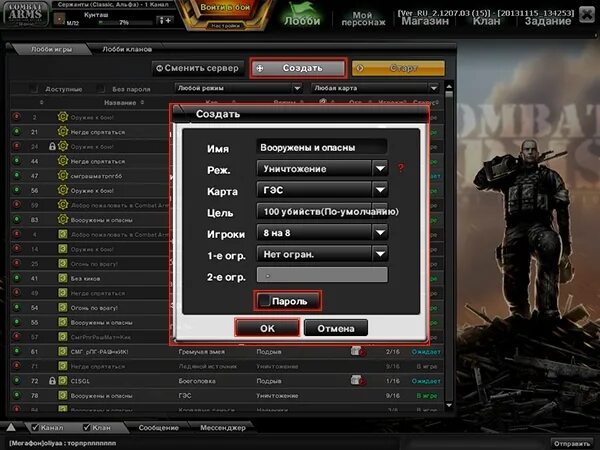The image size is (600, 450).
Task: Toggle the Доступные filter checkbox
Action: (34, 89)
